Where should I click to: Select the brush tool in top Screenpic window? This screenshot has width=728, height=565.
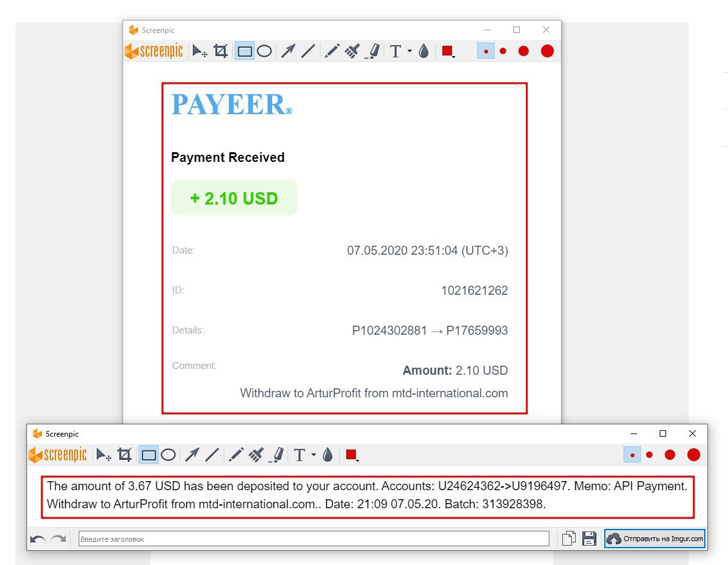(x=352, y=51)
